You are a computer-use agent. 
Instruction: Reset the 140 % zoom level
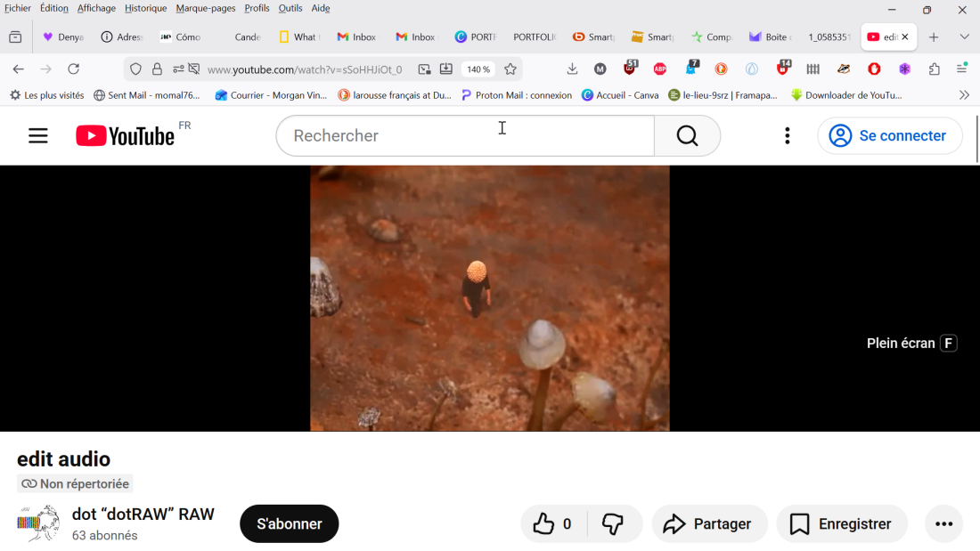[478, 69]
